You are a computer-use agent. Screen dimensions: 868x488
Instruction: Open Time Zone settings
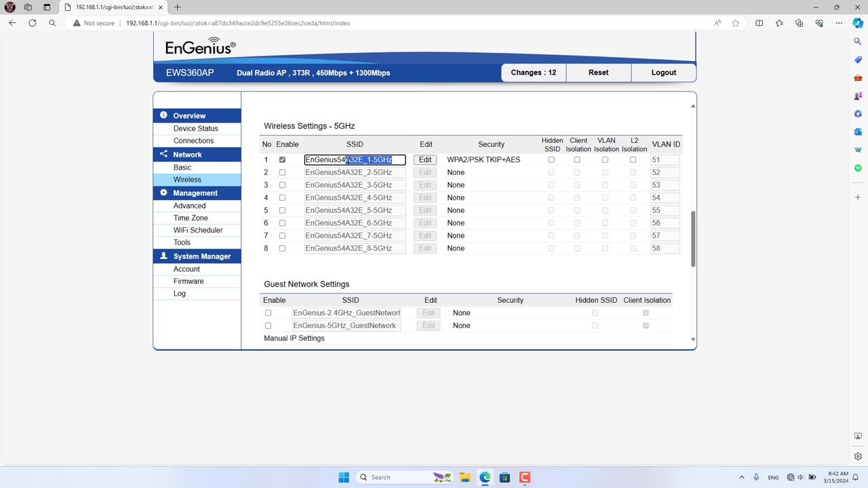(191, 218)
